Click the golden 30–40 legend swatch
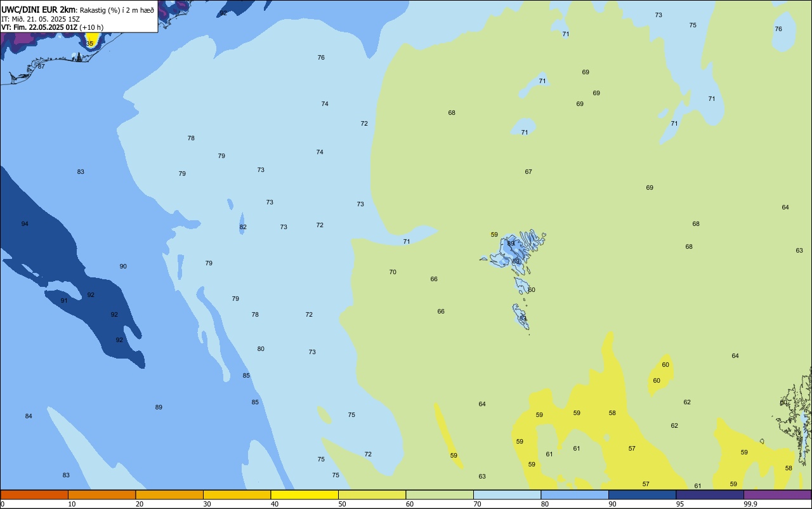The height and width of the screenshot is (509, 812). coord(237,494)
